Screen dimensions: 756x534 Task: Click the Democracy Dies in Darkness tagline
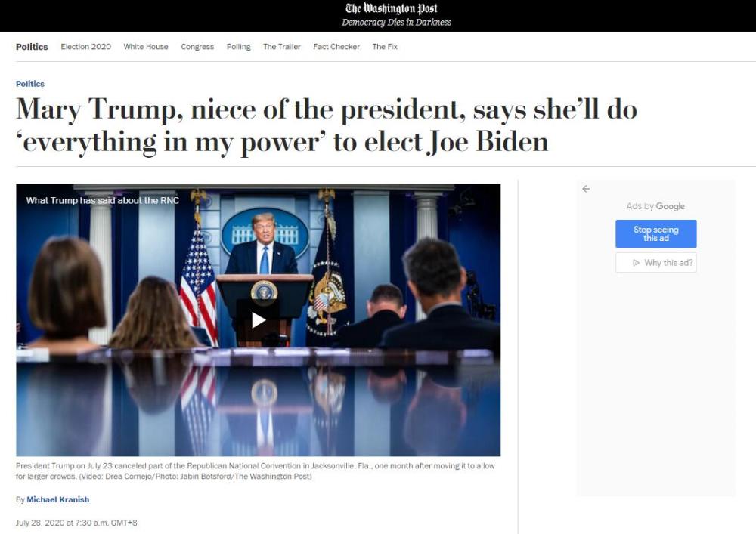(x=396, y=22)
